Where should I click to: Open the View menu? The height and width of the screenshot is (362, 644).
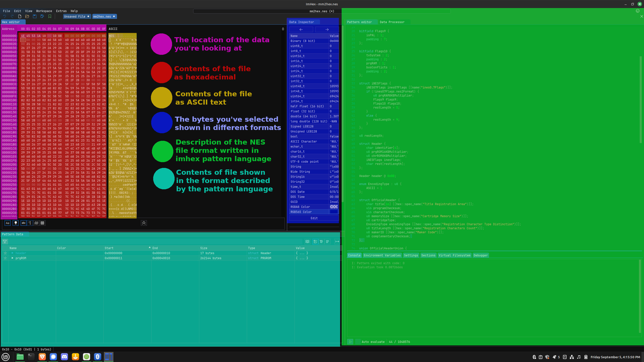click(x=29, y=11)
